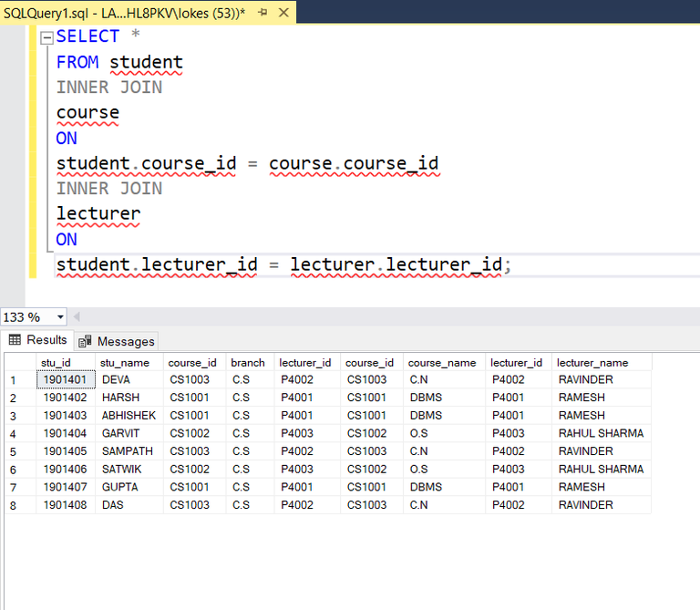Click the stu_id column header
The width and height of the screenshot is (700, 610).
tap(66, 362)
